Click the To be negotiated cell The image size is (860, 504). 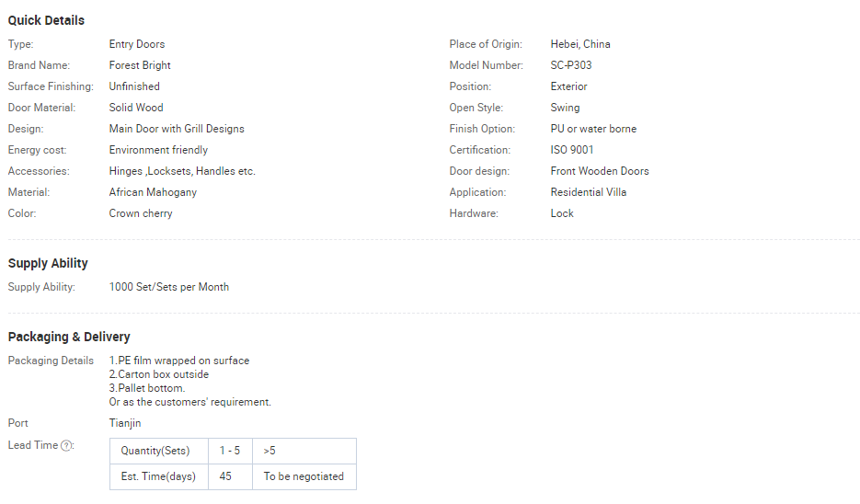coord(304,476)
